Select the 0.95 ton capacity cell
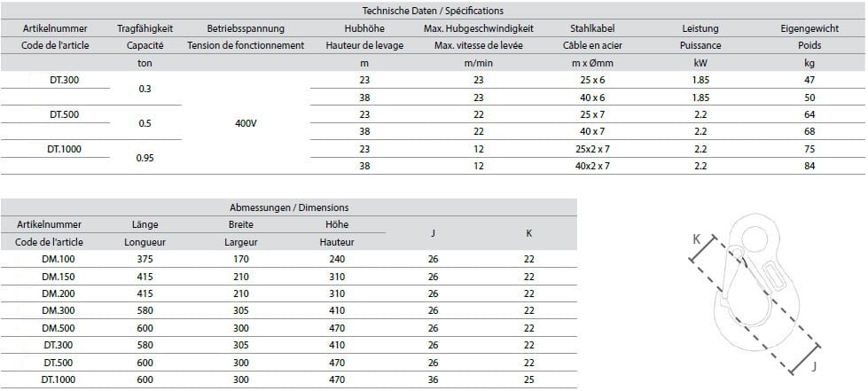Screen dimensions: 868x391 [x=145, y=158]
